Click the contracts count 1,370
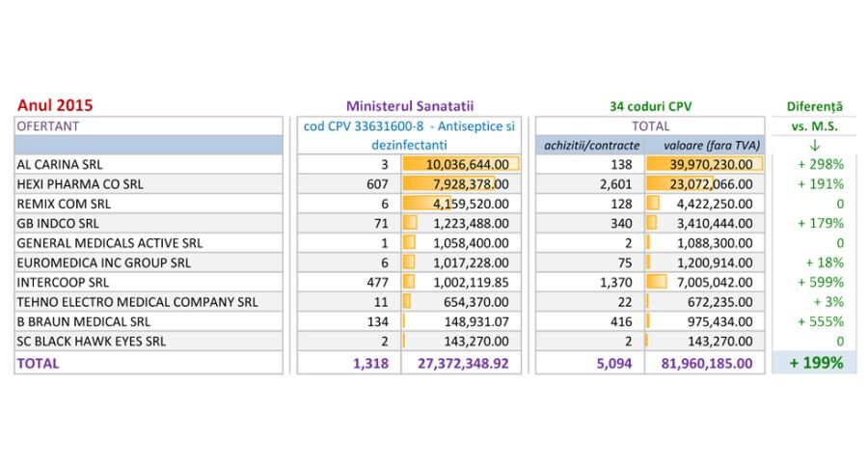The height and width of the screenshot is (469, 868). click(615, 283)
